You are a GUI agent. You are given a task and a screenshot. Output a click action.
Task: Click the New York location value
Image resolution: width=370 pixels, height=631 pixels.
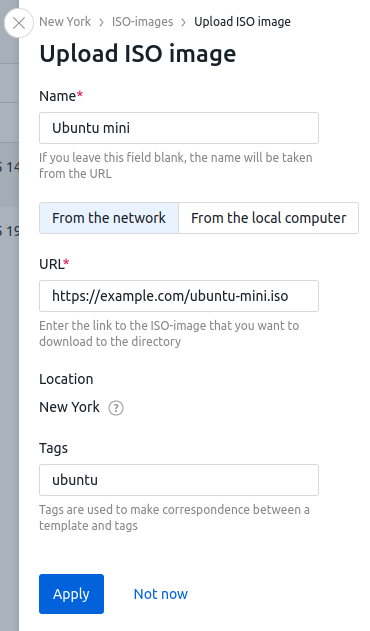point(69,407)
